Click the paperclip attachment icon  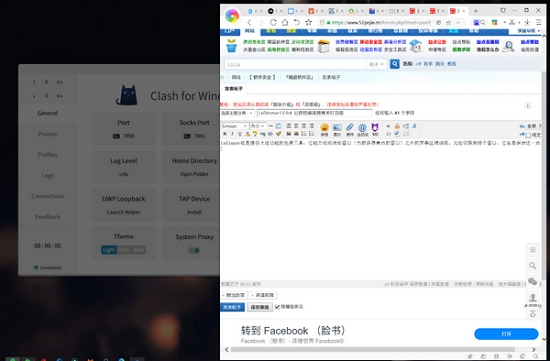(x=350, y=128)
